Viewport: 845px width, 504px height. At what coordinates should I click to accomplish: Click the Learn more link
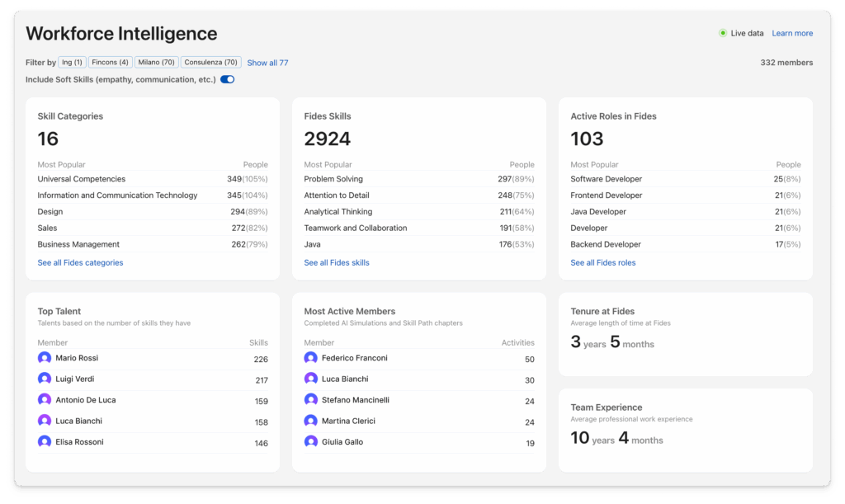point(792,33)
